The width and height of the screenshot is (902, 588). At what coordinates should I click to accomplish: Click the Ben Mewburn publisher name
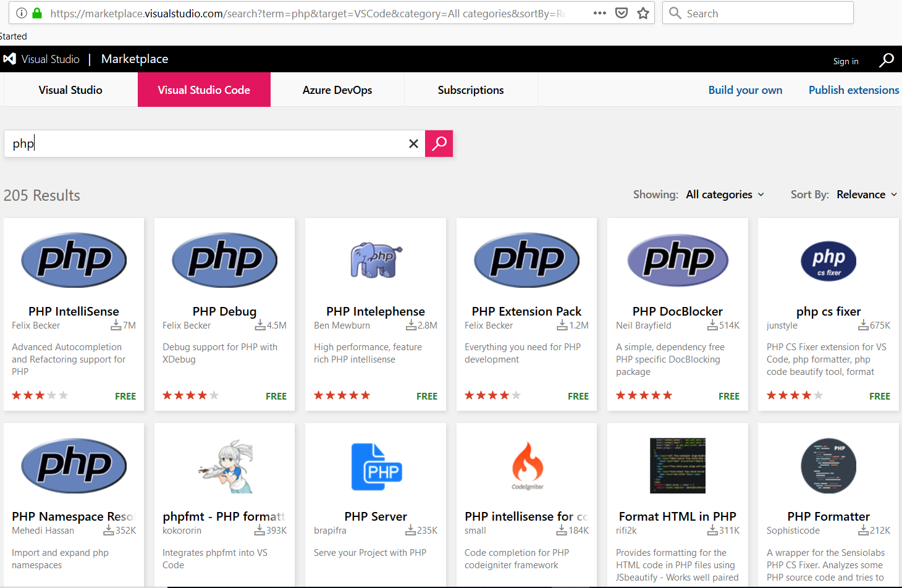342,325
